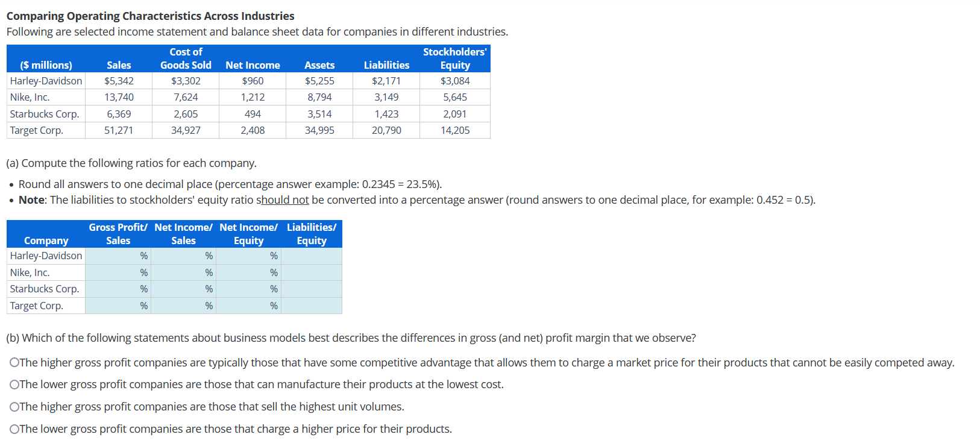Click Harley-Davidson's Gross Profit/Sales input cell
This screenshot has height=440, width=980.
118,256
